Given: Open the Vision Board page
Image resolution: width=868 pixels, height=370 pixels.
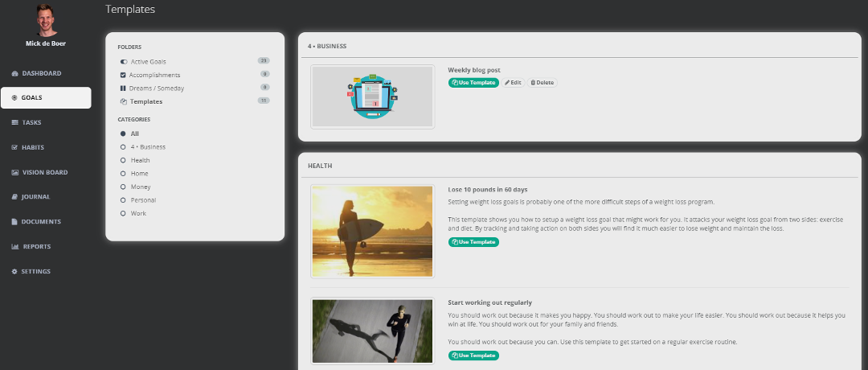Looking at the screenshot, I should (x=46, y=173).
